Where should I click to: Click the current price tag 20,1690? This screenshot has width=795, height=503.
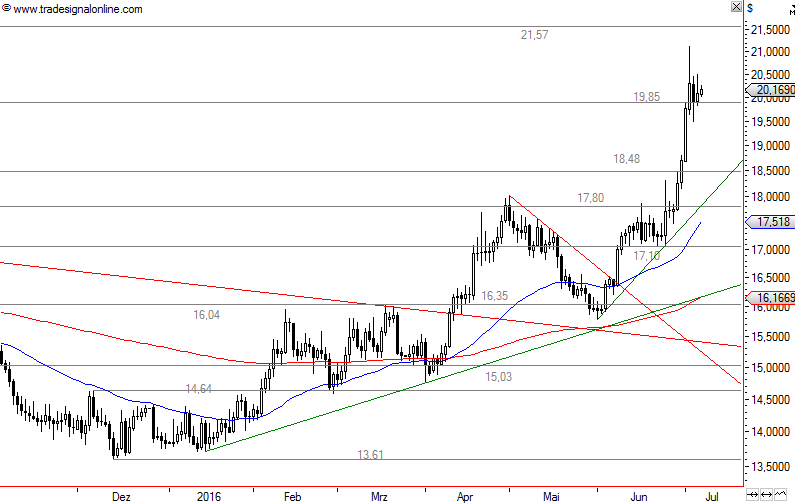tap(772, 90)
